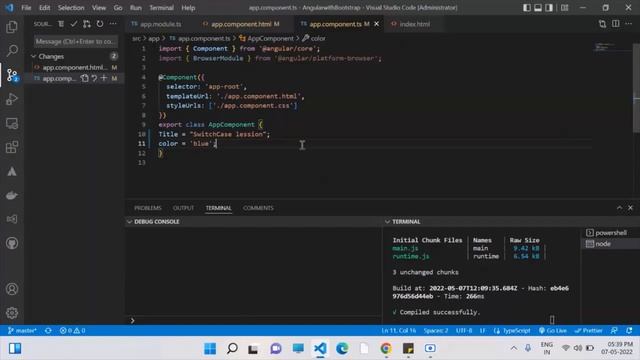Switch to Problems panel tab

click(x=148, y=208)
